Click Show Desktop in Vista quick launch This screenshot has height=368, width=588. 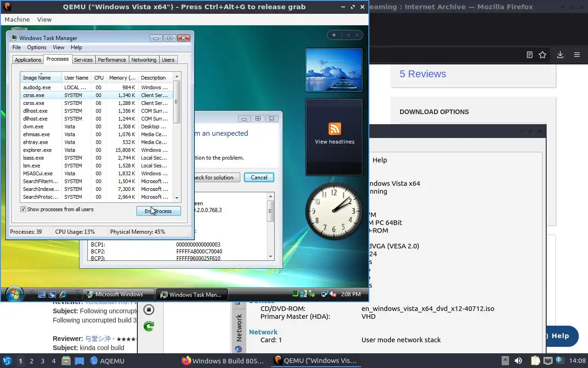pyautogui.click(x=42, y=294)
